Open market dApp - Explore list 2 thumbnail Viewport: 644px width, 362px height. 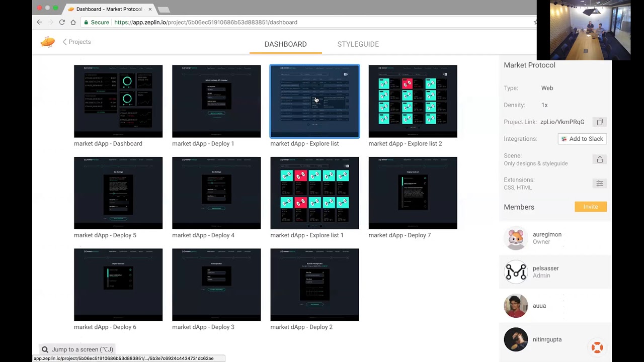click(413, 101)
